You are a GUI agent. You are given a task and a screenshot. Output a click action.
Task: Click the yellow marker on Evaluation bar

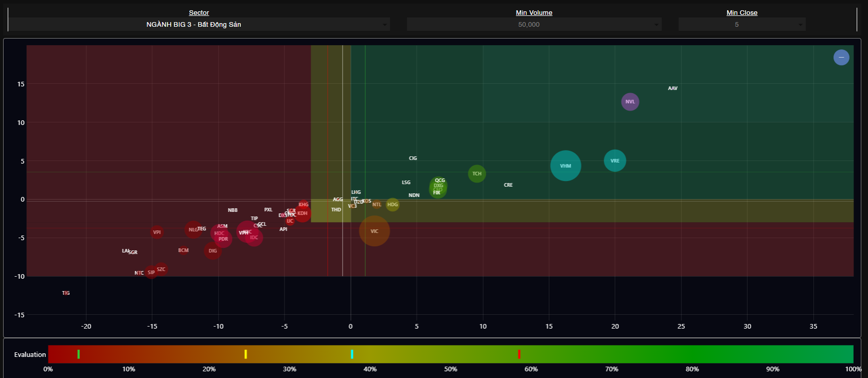[x=246, y=354]
